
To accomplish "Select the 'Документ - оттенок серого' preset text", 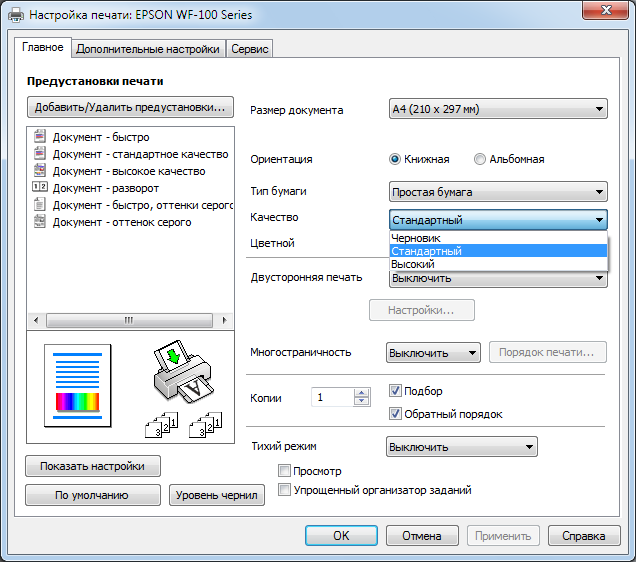I will 122,222.
